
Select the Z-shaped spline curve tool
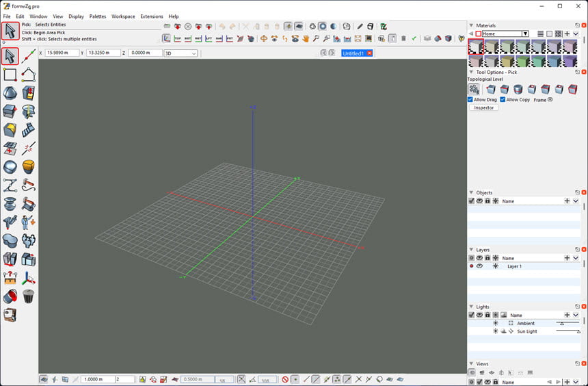pos(10,185)
